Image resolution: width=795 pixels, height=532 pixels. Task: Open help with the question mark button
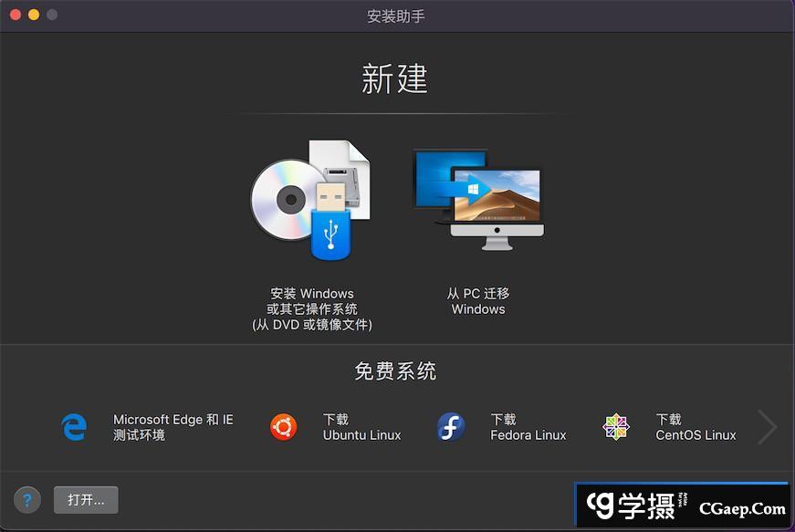coord(27,500)
